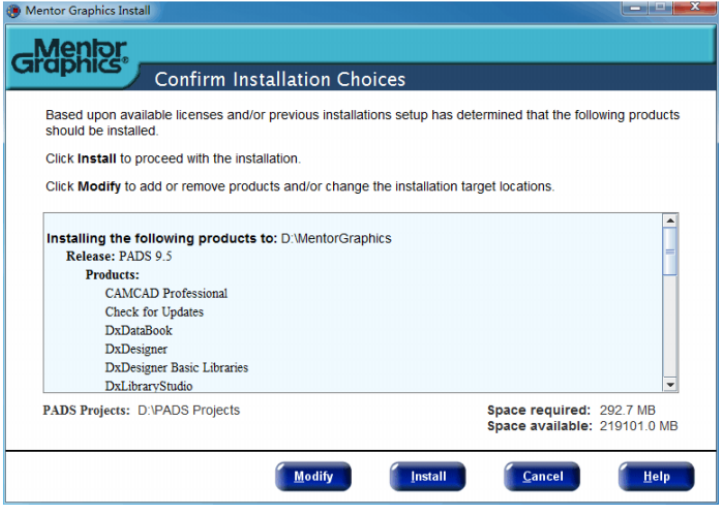Click the Confirm Installation Choices heading
This screenshot has height=507, width=719.
tap(280, 79)
